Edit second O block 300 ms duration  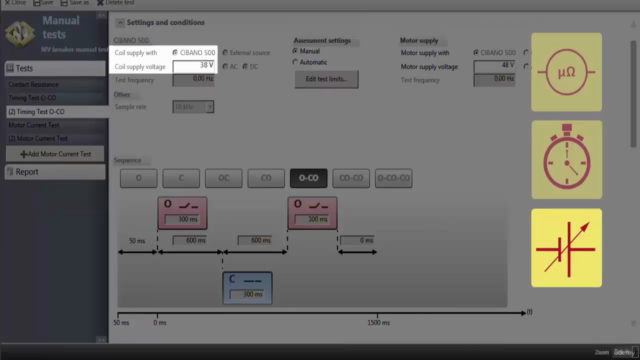coord(312,220)
